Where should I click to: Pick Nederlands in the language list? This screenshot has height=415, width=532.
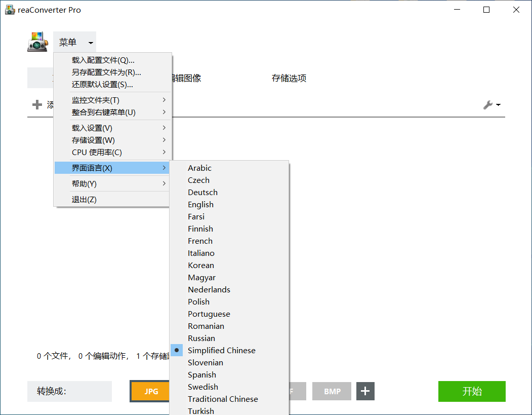(229, 290)
